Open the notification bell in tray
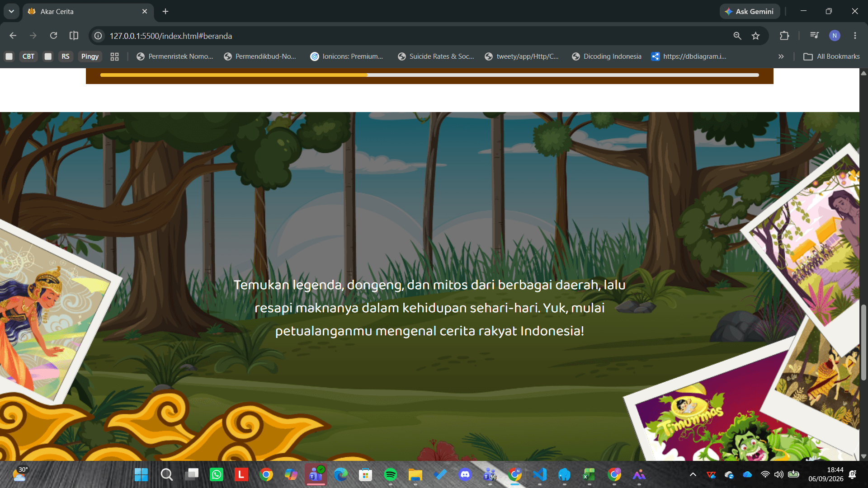 pyautogui.click(x=853, y=474)
